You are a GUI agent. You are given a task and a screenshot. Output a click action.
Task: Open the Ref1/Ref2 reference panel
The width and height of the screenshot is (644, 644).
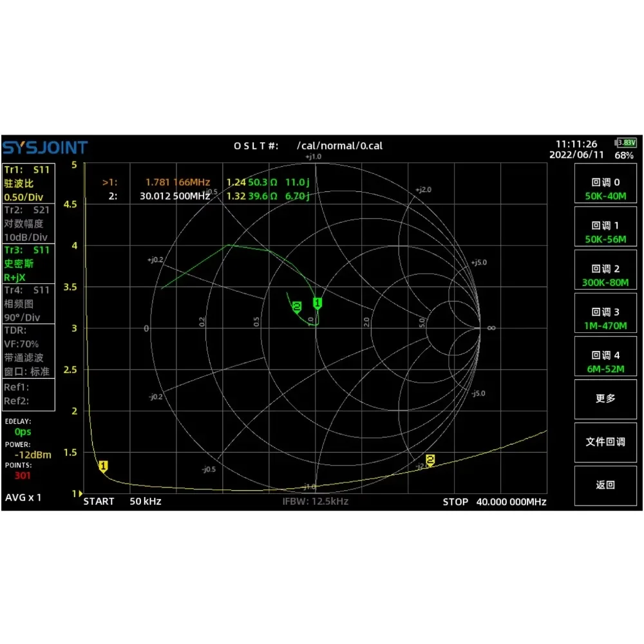point(28,394)
